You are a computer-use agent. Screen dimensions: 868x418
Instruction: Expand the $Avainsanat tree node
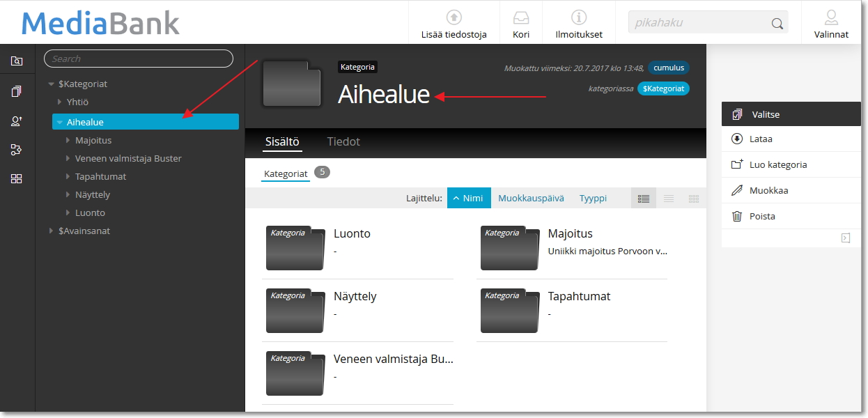coord(52,231)
